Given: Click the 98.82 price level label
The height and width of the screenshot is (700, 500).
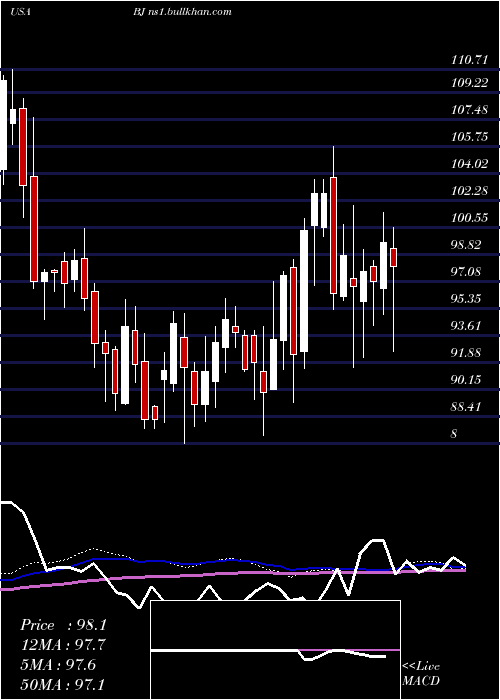Looking at the screenshot, I should tap(466, 245).
